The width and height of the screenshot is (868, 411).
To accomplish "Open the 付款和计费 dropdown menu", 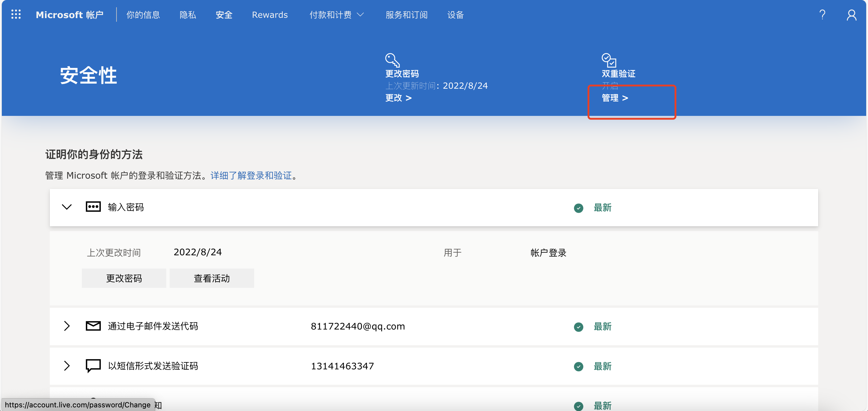I will pos(336,15).
